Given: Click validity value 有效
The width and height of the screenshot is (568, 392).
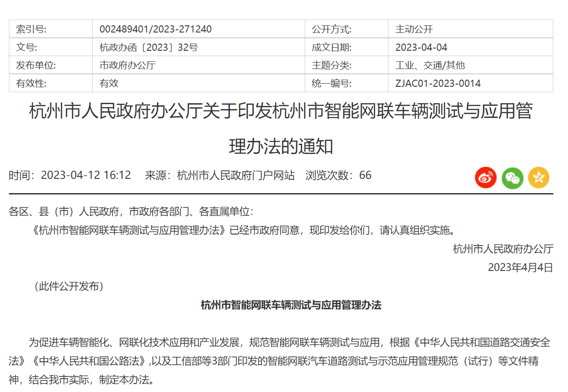Looking at the screenshot, I should [x=109, y=83].
